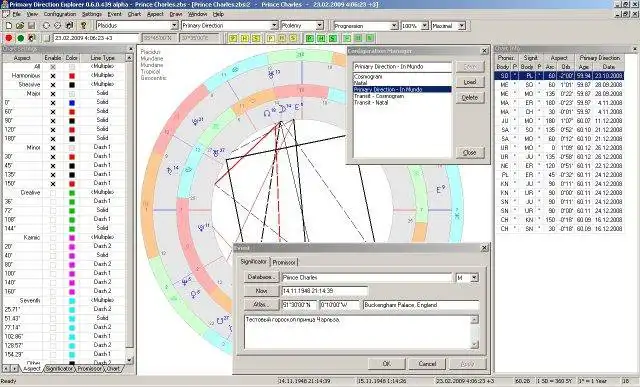Click the Now button in Event dialog
Viewport: 640px width, 387px height.
[x=261, y=291]
